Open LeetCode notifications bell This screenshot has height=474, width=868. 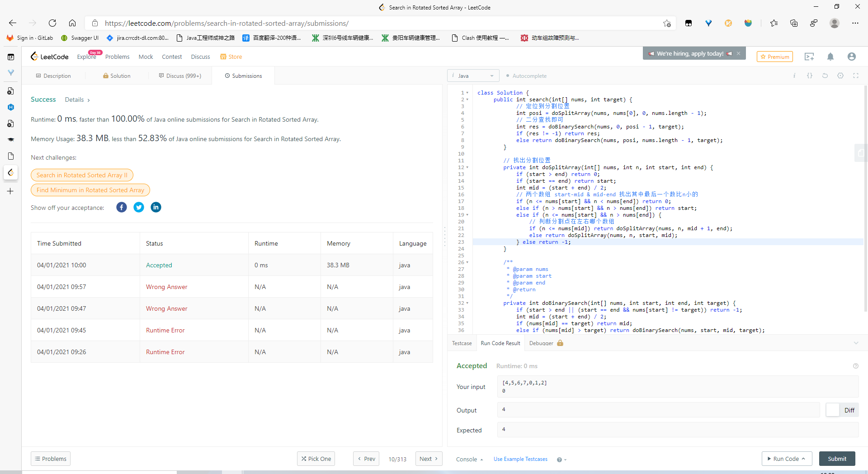[830, 57]
